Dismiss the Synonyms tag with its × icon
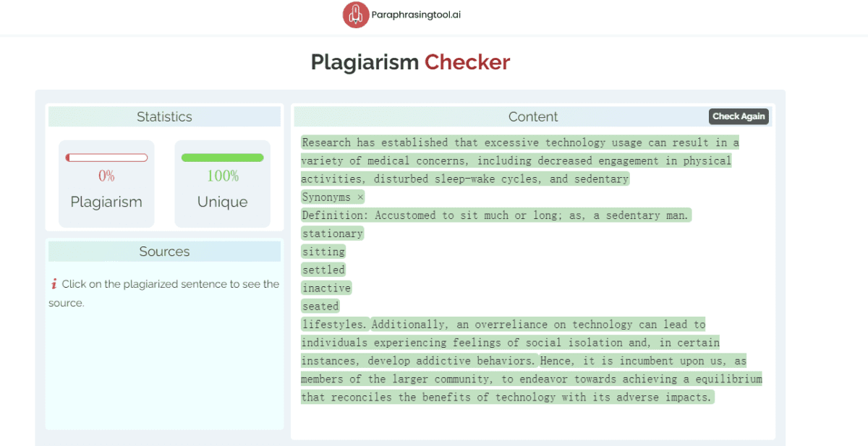This screenshot has height=446, width=868. point(359,197)
